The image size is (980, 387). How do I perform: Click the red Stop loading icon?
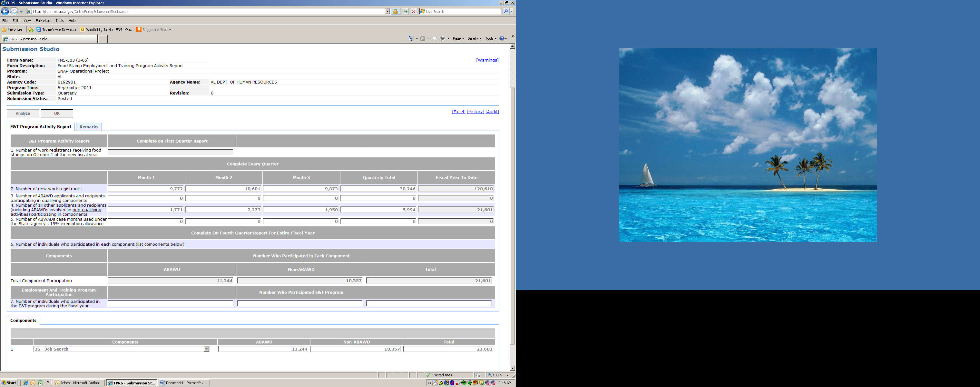[x=414, y=11]
